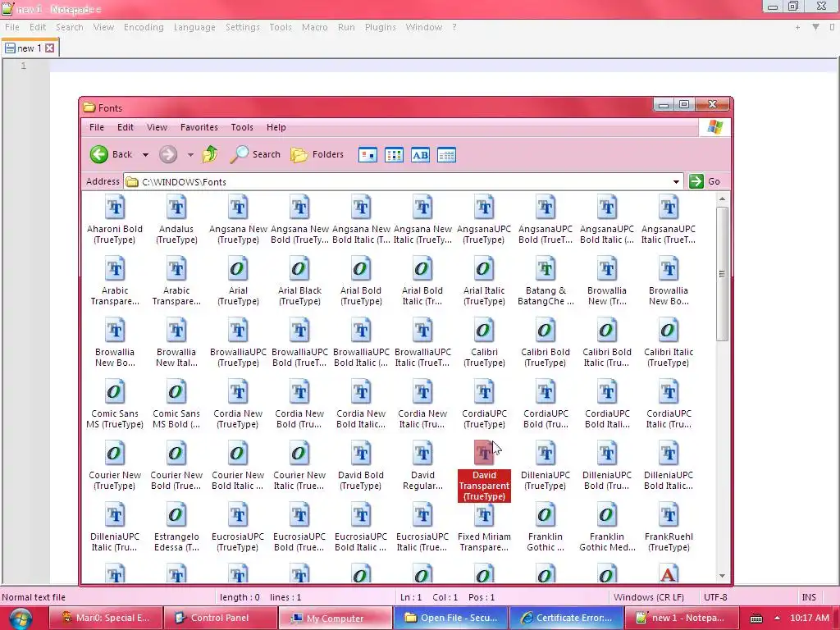The image size is (840, 630).
Task: Click Windows (CR LF) status bar entry
Action: 648,597
